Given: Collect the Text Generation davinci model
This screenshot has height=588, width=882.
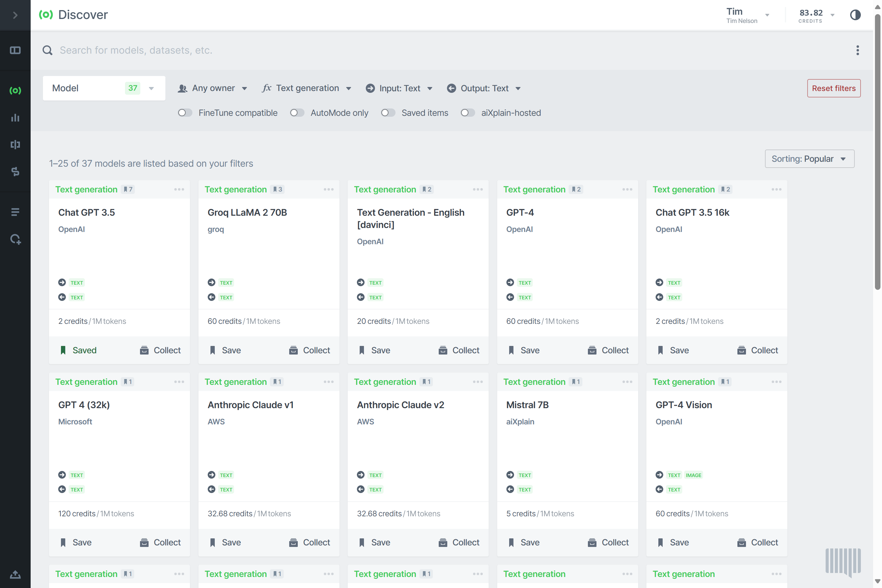Looking at the screenshot, I should [459, 350].
